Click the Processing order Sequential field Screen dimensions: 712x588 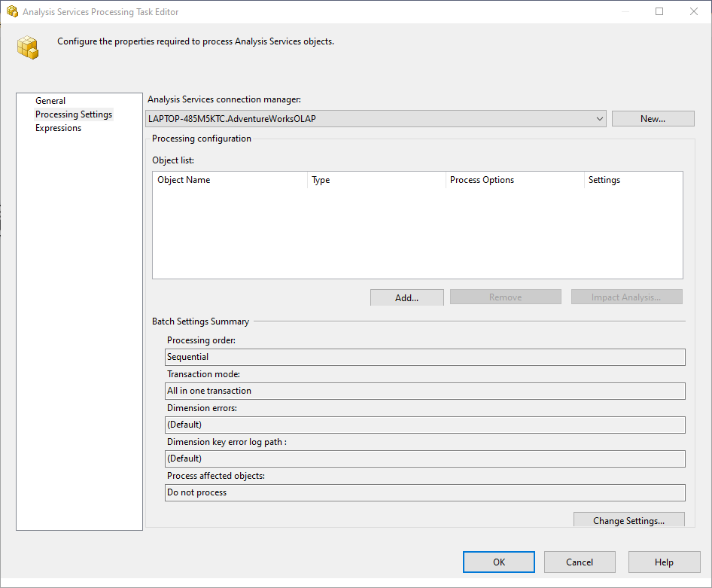point(424,357)
